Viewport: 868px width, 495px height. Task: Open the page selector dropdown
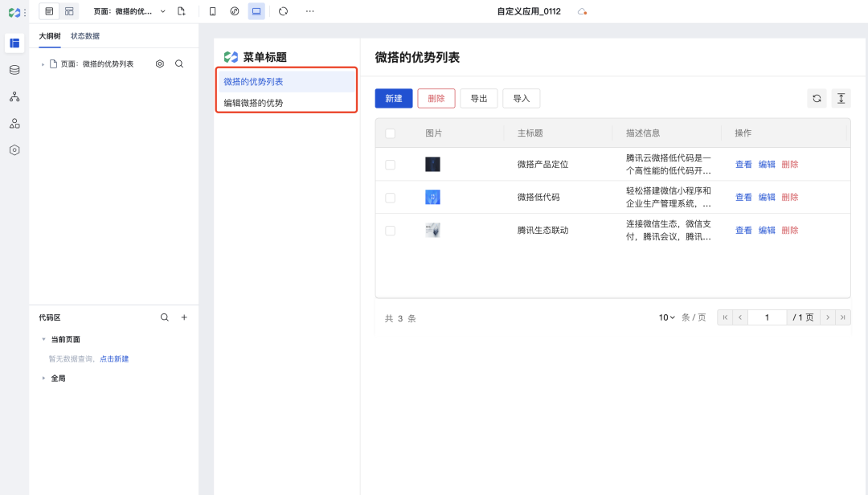129,11
